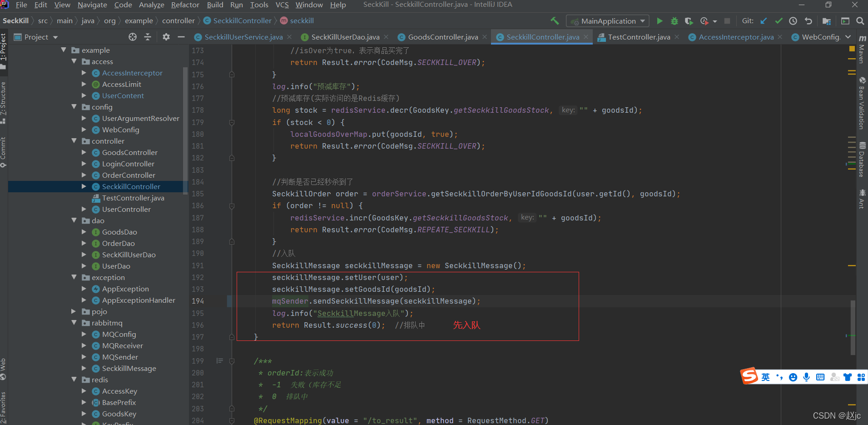This screenshot has height=425, width=868.
Task: Expand SeckillController class node arrow
Action: coord(84,186)
